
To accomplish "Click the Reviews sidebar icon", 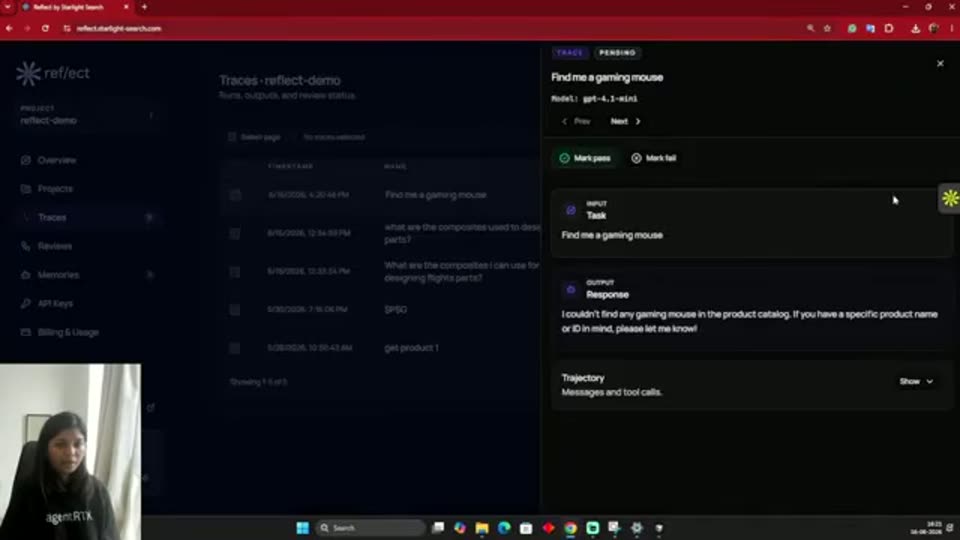I will 26,246.
